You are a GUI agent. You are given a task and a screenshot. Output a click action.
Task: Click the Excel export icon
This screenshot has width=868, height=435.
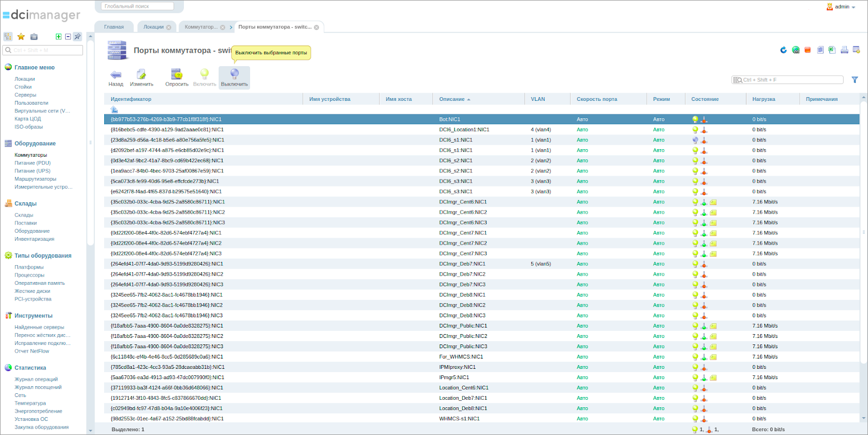tap(832, 50)
